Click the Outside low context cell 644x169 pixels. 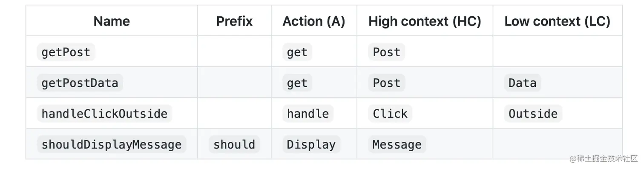tap(533, 114)
